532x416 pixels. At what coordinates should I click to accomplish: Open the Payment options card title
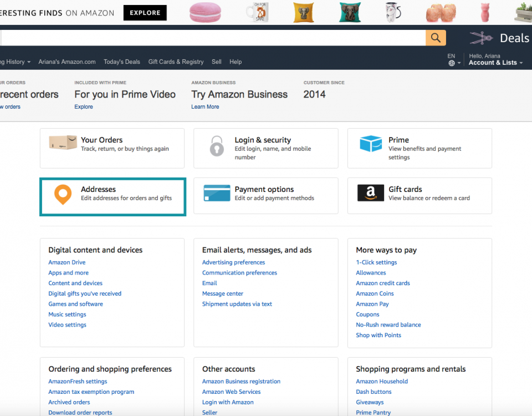[264, 189]
